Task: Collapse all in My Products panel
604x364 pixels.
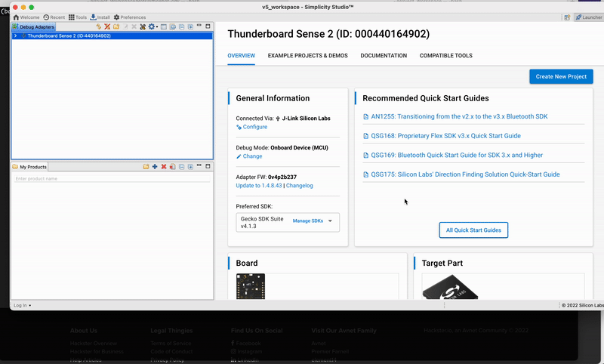Action: pyautogui.click(x=181, y=167)
